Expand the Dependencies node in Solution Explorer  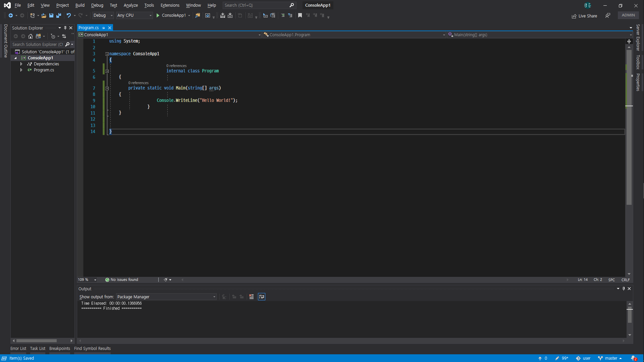click(21, 64)
